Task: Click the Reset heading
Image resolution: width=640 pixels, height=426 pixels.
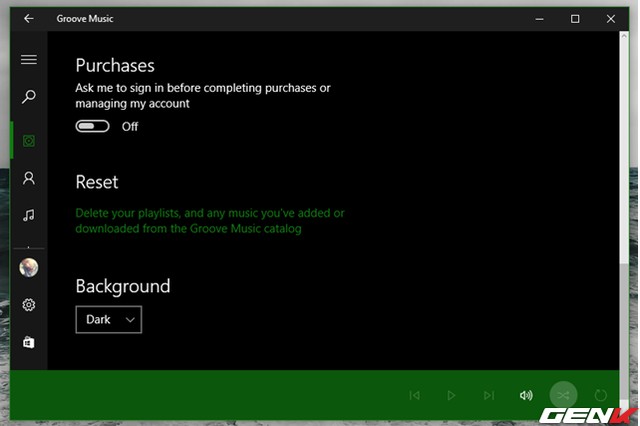Action: (97, 182)
